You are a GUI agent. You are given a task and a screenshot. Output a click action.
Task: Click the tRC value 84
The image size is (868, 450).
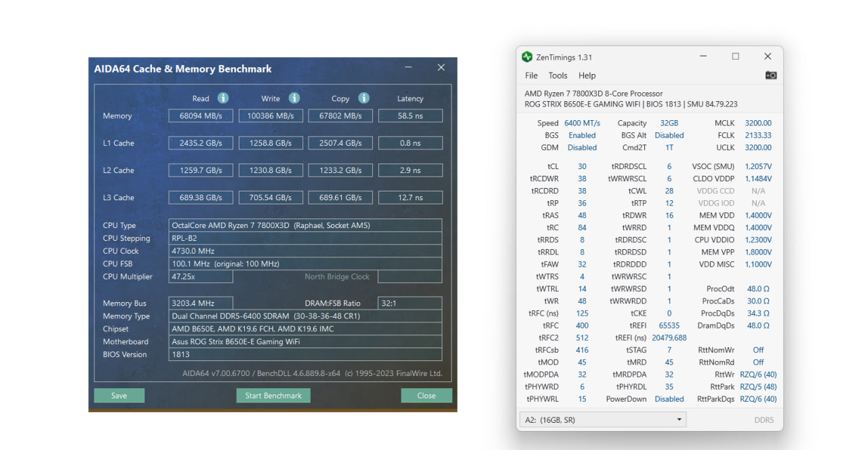coord(582,228)
